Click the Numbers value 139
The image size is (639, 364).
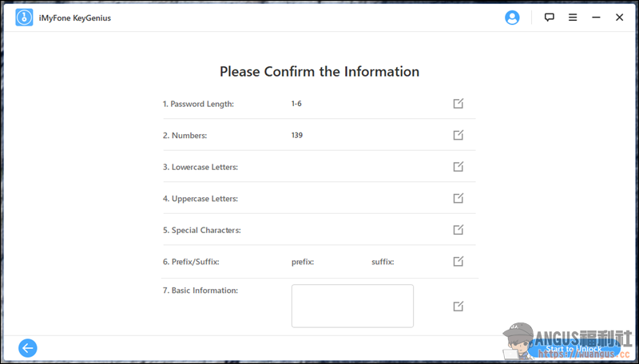(297, 135)
